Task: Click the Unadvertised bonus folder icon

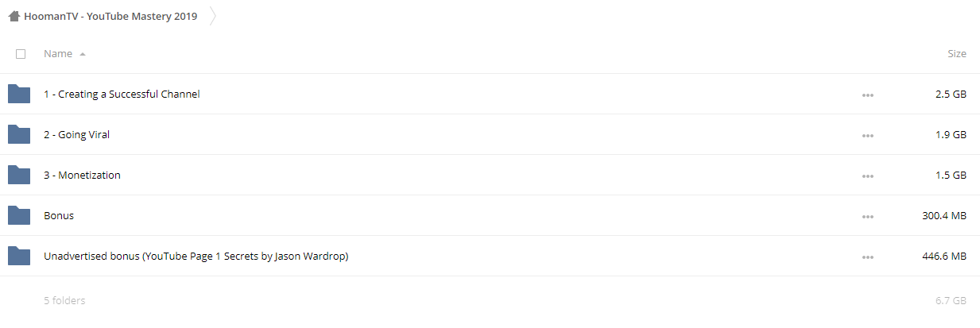Action: click(x=19, y=256)
